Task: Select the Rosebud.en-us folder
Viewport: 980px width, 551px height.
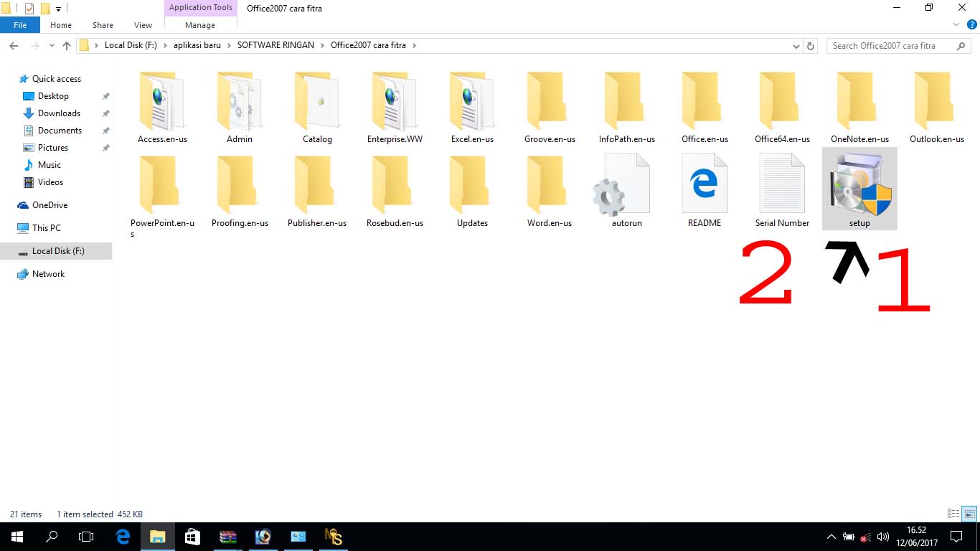Action: (x=395, y=192)
